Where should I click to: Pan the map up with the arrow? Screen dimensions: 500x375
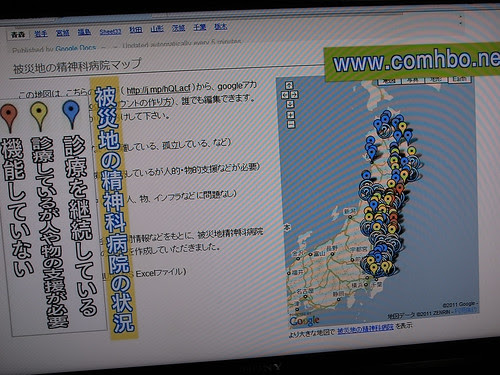289,85
